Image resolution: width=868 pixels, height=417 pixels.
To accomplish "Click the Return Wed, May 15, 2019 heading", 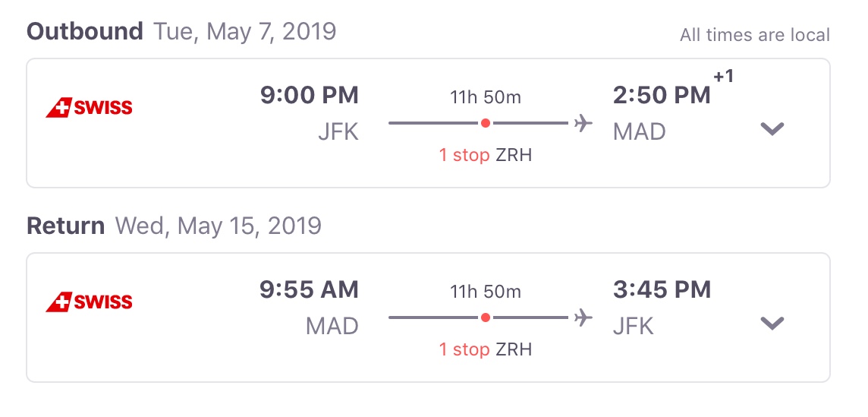I will pos(174,226).
